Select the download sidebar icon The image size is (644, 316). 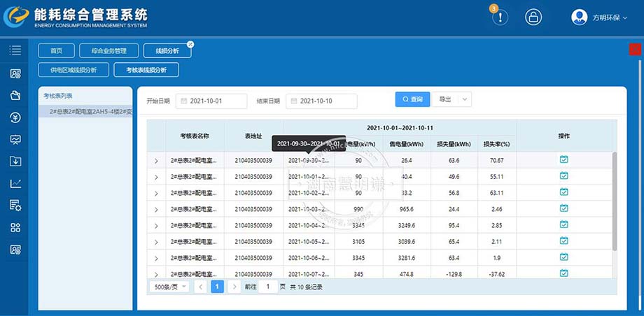pyautogui.click(x=15, y=161)
